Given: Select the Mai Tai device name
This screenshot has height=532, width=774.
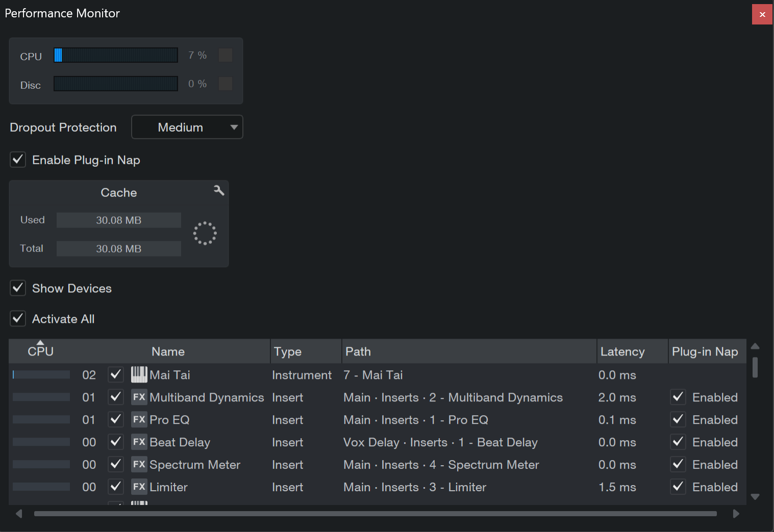Looking at the screenshot, I should [x=170, y=375].
